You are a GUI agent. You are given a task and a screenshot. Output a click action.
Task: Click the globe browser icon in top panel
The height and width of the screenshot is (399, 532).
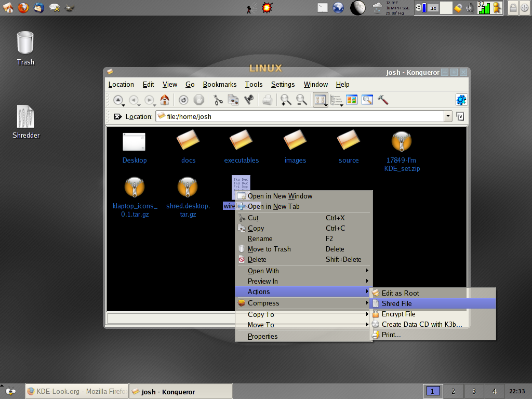click(338, 8)
